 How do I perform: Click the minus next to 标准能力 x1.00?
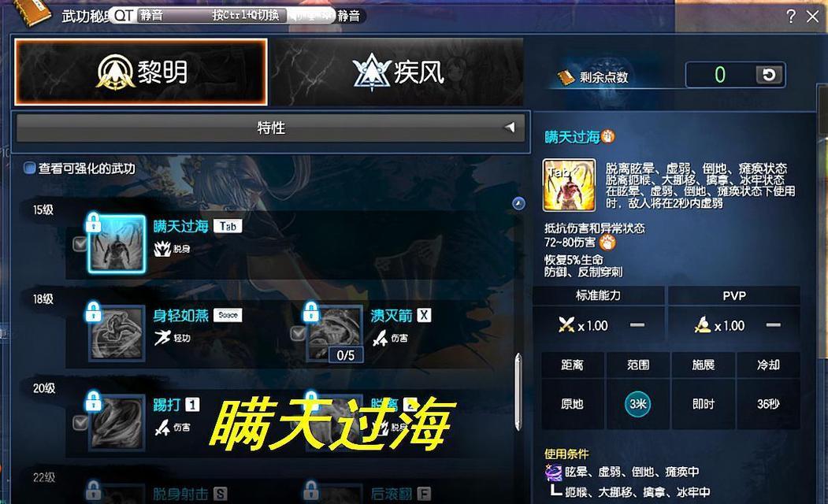coord(637,325)
